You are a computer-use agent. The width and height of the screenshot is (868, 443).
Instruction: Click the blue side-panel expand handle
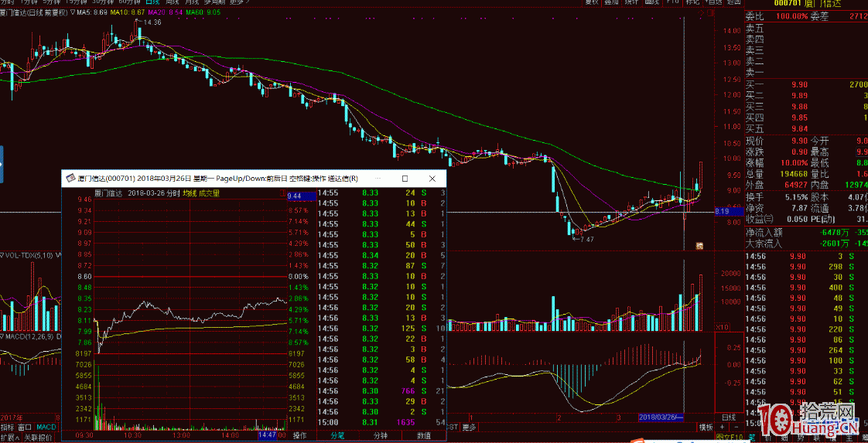pyautogui.click(x=2, y=164)
